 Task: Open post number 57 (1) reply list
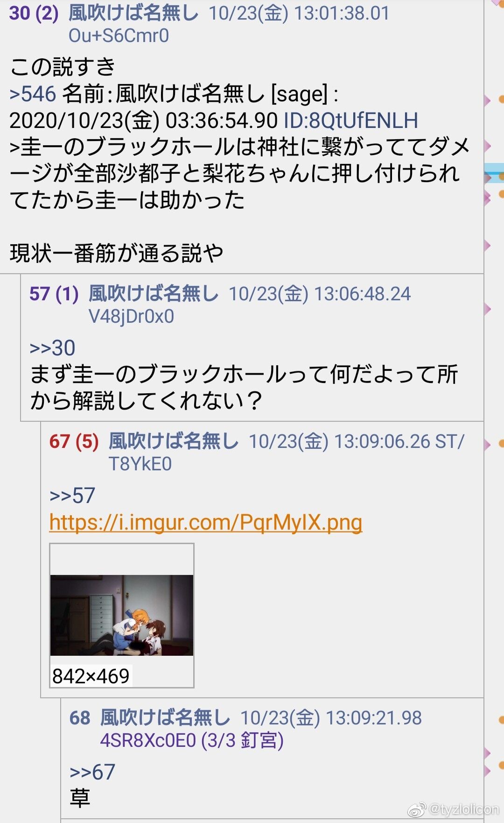[54, 294]
